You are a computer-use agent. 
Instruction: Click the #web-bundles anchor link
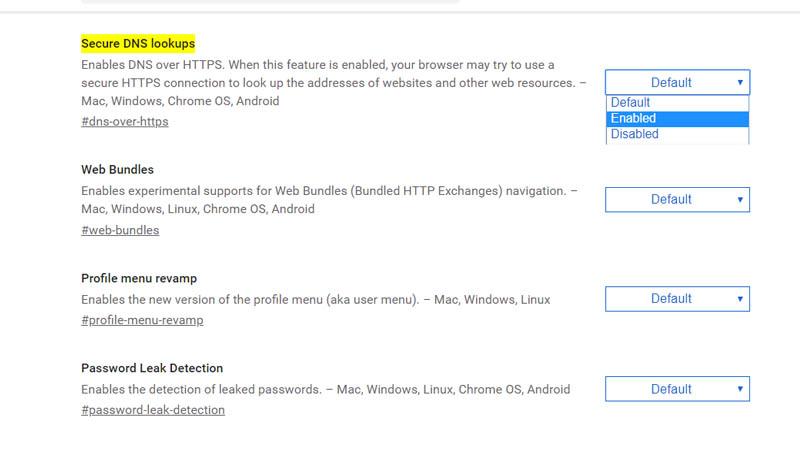pyautogui.click(x=120, y=230)
